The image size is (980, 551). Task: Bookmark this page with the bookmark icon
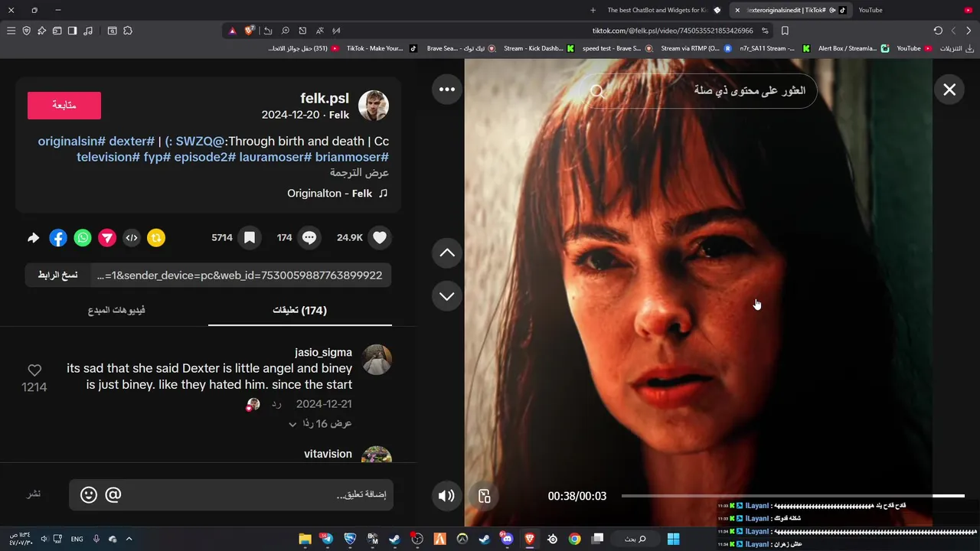click(x=785, y=31)
